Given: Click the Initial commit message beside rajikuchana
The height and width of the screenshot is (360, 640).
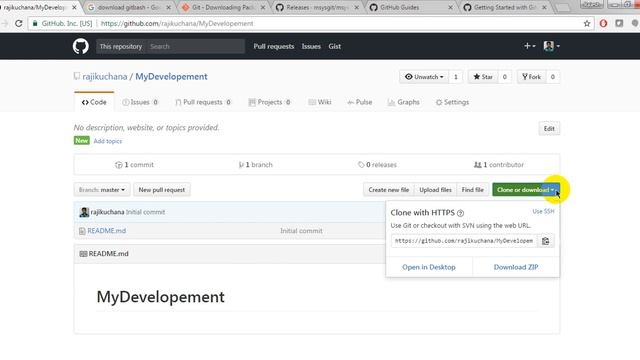Looking at the screenshot, I should click(x=145, y=212).
